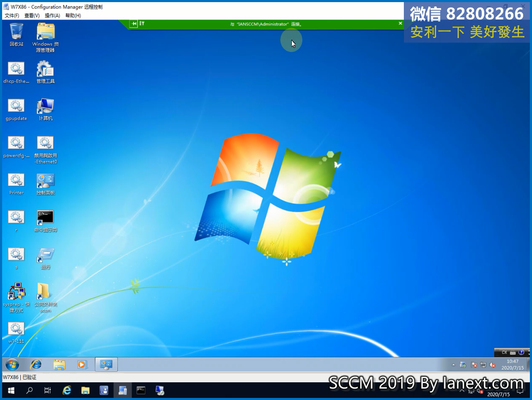Open Windows 资源管理器 desktop shortcut
Screen dimensions: 532x400
point(46,38)
